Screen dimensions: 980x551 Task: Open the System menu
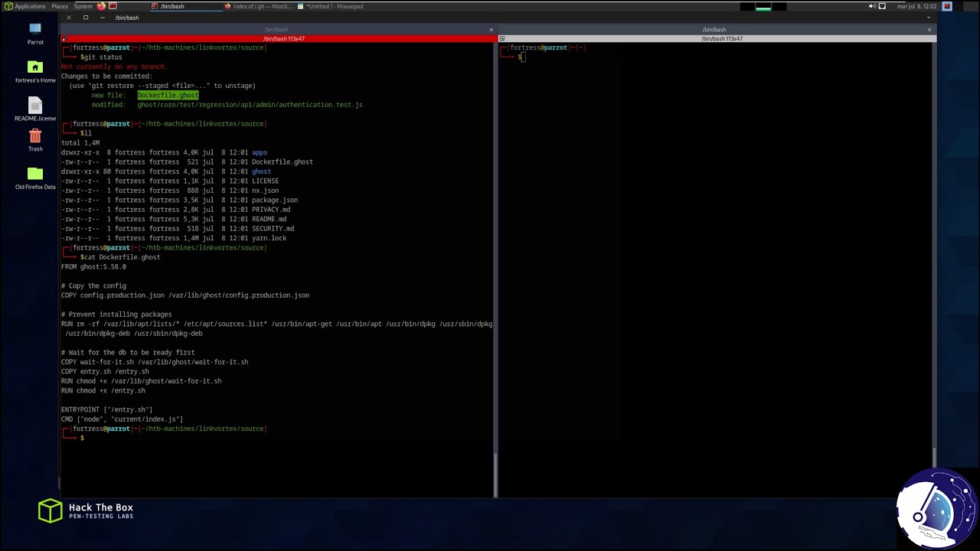(x=83, y=6)
